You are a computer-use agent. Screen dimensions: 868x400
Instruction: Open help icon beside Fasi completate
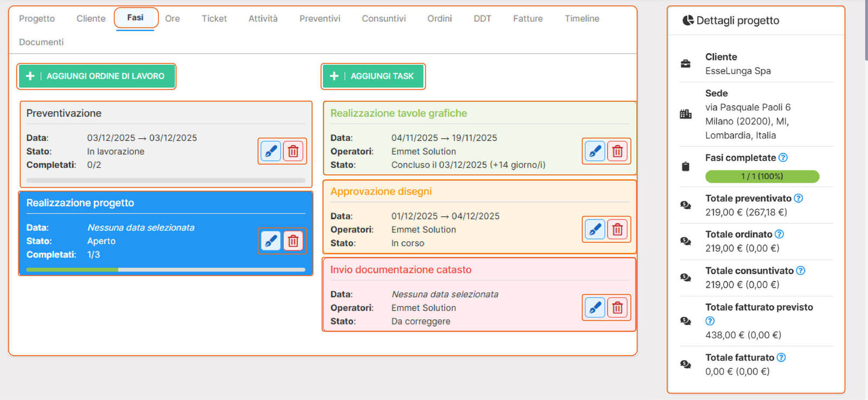click(783, 158)
